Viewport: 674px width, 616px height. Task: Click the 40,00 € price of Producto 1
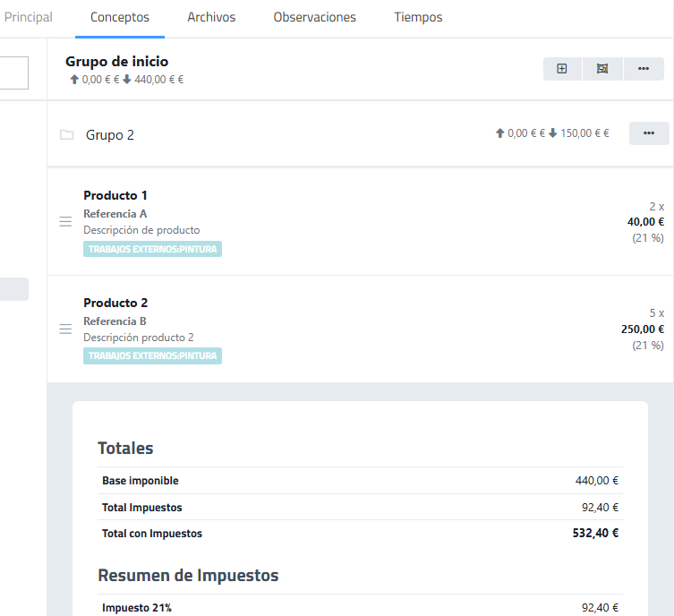click(x=645, y=222)
